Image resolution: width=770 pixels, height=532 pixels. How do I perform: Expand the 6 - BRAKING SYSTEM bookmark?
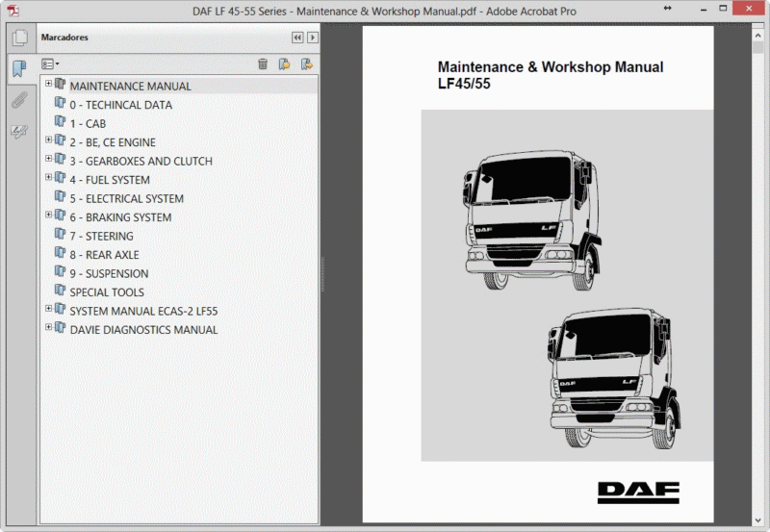point(49,215)
